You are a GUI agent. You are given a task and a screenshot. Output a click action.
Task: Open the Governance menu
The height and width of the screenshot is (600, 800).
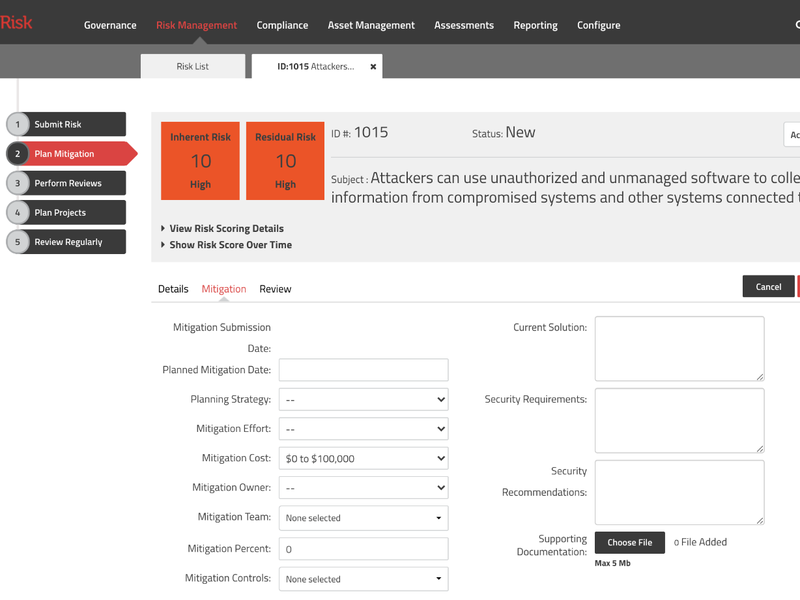point(110,25)
